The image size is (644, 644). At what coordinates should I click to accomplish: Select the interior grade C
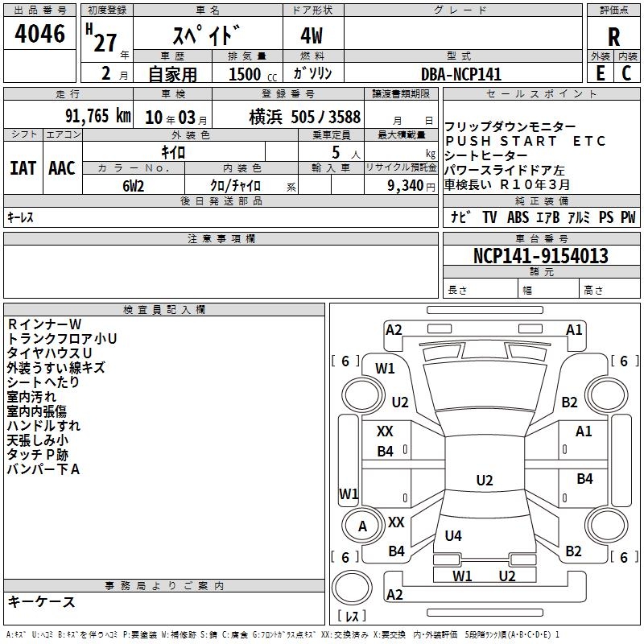click(626, 73)
